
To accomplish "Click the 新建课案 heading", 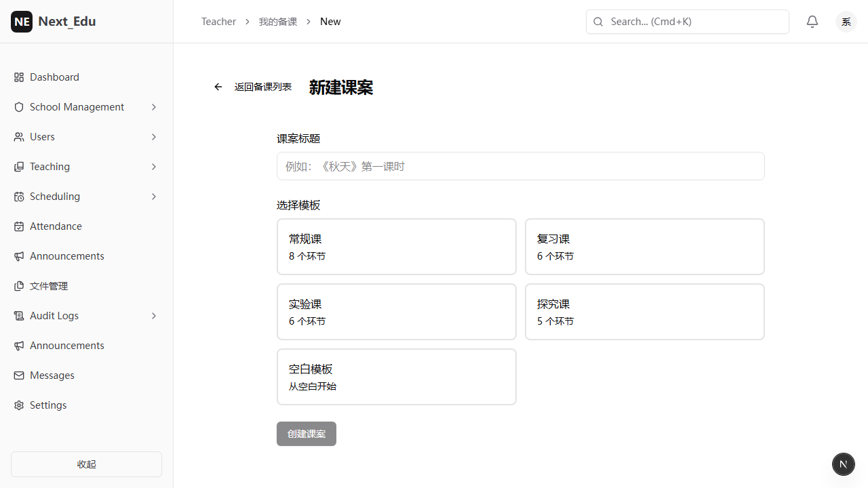I will pyautogui.click(x=341, y=87).
